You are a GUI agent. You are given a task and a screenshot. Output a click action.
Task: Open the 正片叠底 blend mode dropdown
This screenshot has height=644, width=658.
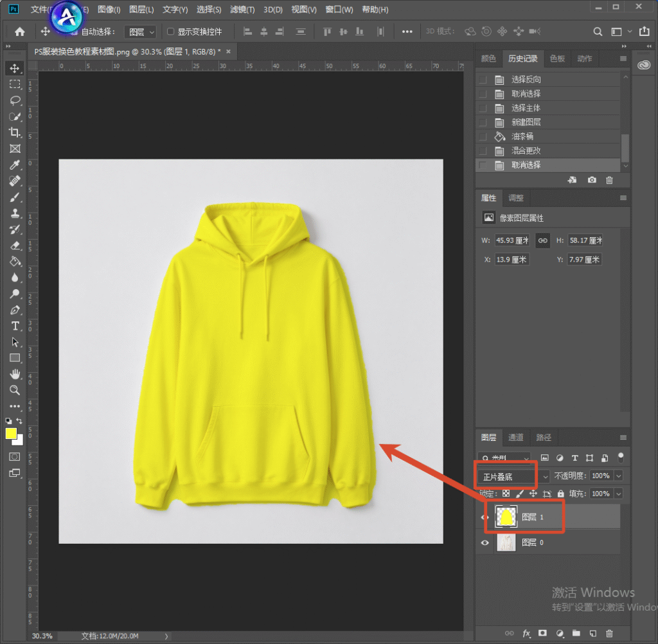(513, 476)
